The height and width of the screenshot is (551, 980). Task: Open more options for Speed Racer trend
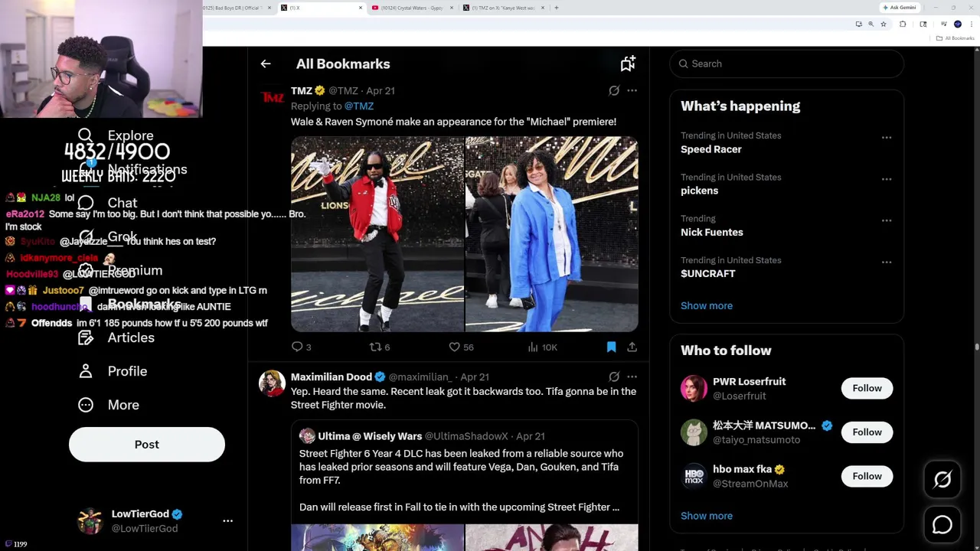[x=887, y=138]
